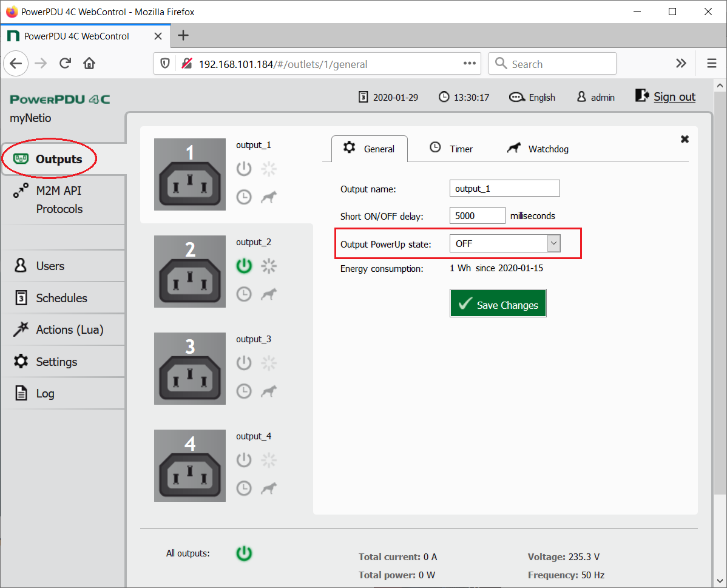Open the watchdog dog icon for output_2
727x588 pixels.
pyautogui.click(x=269, y=294)
